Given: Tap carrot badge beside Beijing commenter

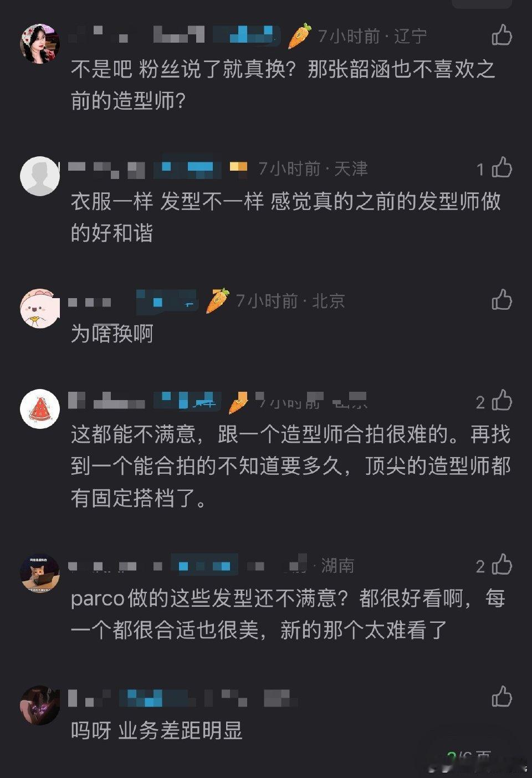Looking at the screenshot, I should click(x=218, y=301).
